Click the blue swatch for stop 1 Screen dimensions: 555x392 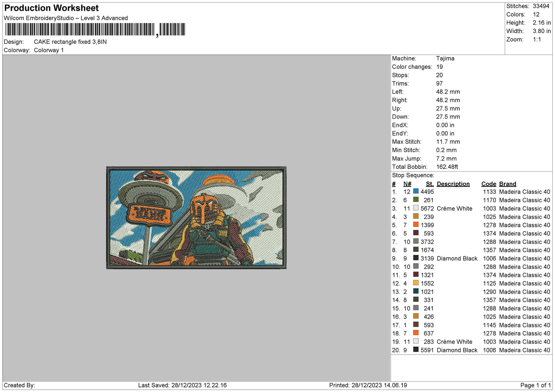click(416, 191)
